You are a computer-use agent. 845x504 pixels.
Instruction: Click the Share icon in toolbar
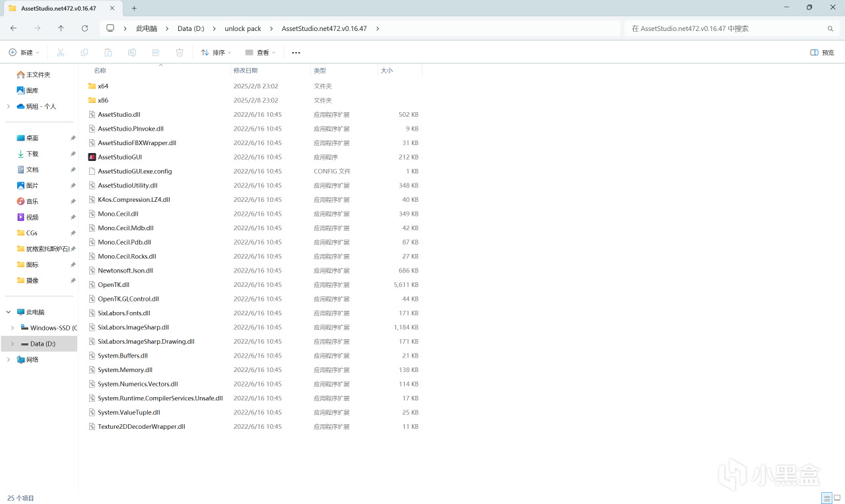(156, 52)
